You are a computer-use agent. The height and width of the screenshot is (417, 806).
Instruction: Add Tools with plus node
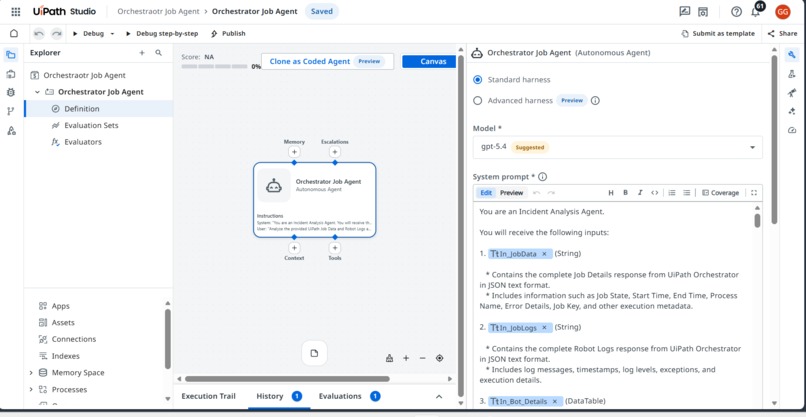pyautogui.click(x=335, y=248)
